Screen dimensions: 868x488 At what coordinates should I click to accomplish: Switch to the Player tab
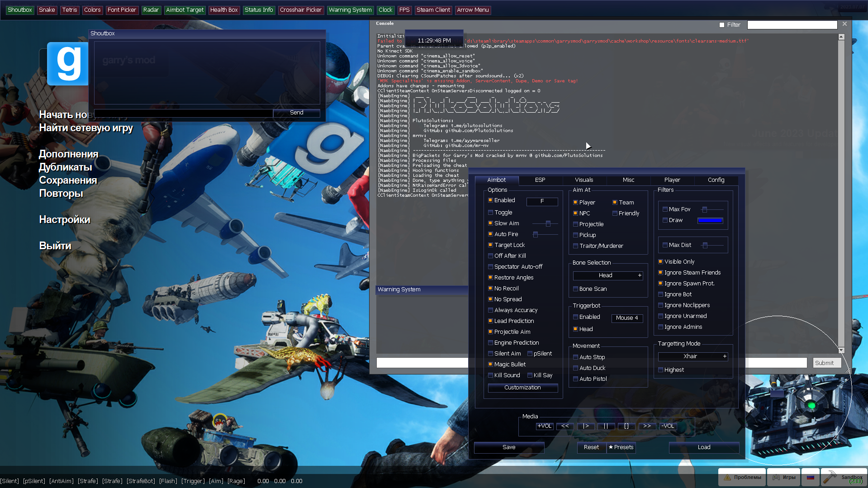tap(672, 180)
